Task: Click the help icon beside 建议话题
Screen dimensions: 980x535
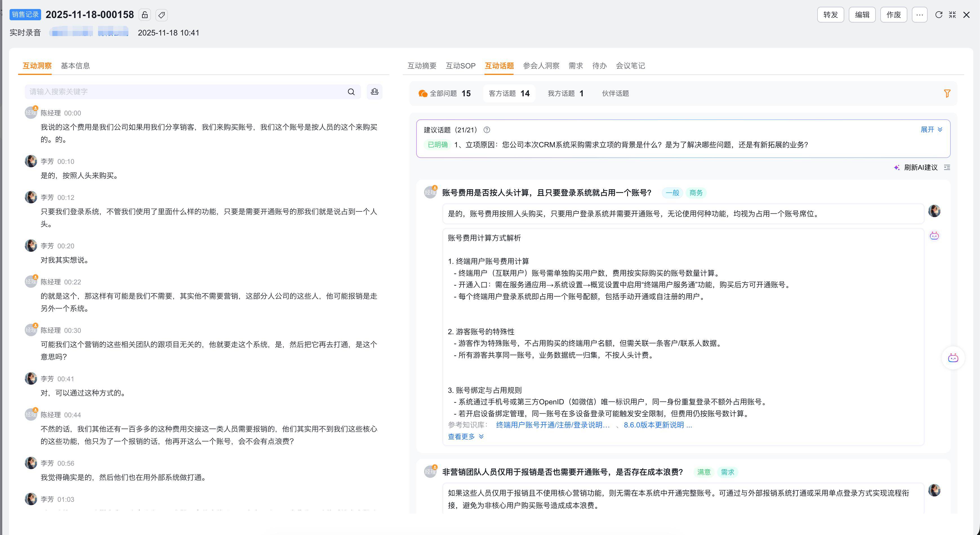Action: pyautogui.click(x=487, y=130)
